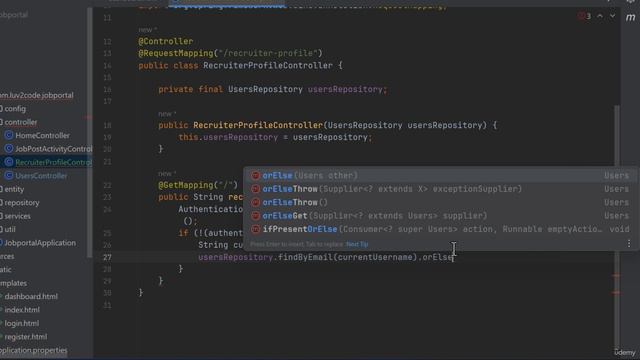
Task: Click the Next Tip link in popup
Action: point(357,244)
